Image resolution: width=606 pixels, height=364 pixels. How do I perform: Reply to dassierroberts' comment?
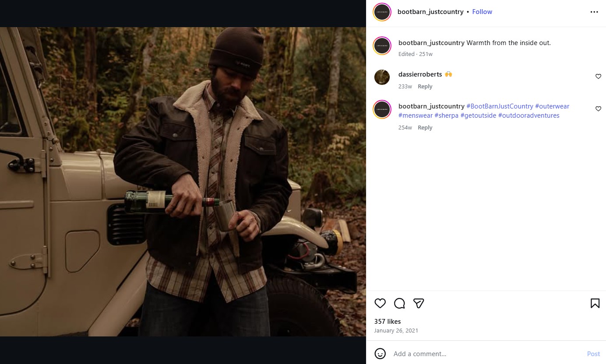tap(425, 87)
